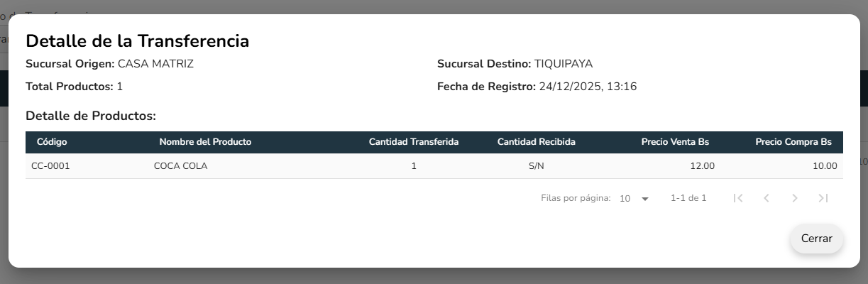868x284 pixels.
Task: Click the COCA COLA product row
Action: click(x=180, y=166)
